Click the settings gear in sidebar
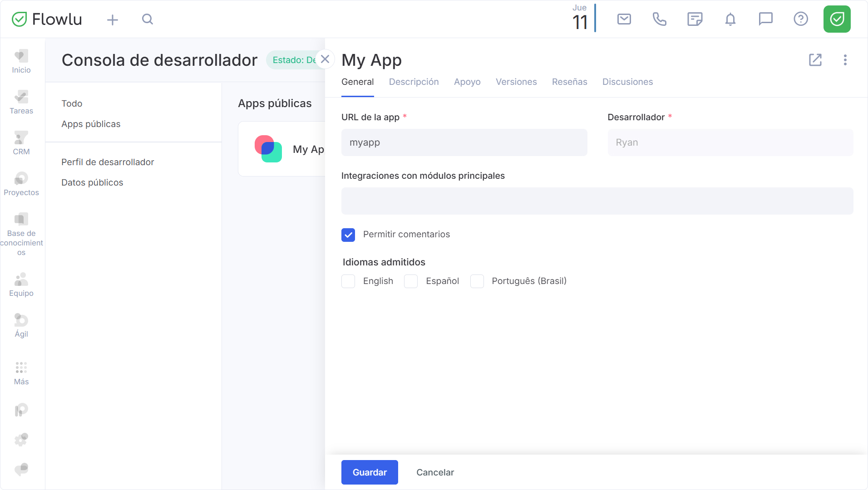868x490 pixels. [x=21, y=439]
